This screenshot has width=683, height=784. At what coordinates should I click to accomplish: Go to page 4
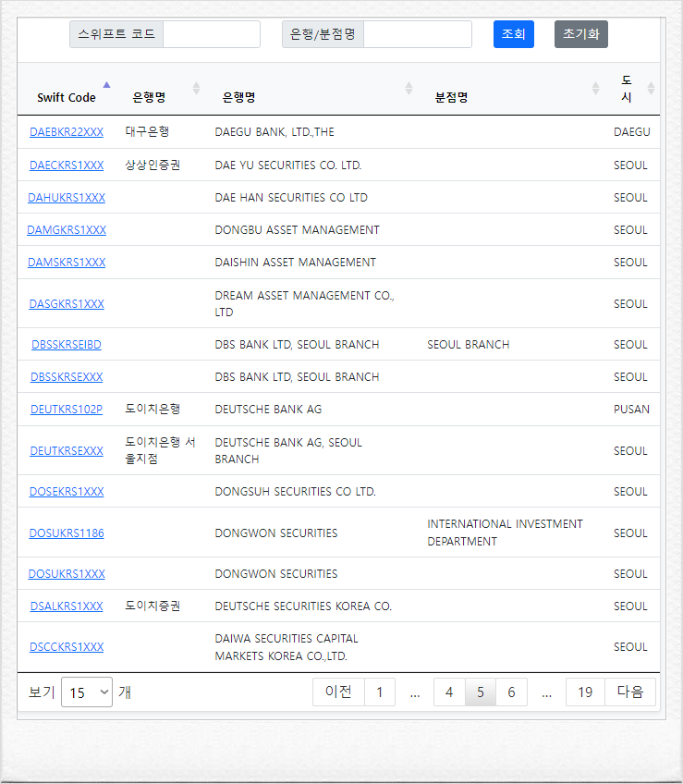[449, 692]
